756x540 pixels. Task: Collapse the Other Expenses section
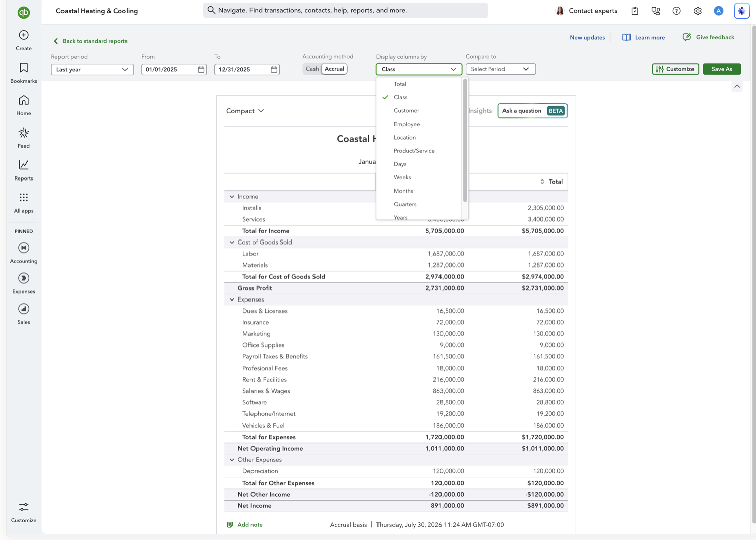click(x=232, y=460)
